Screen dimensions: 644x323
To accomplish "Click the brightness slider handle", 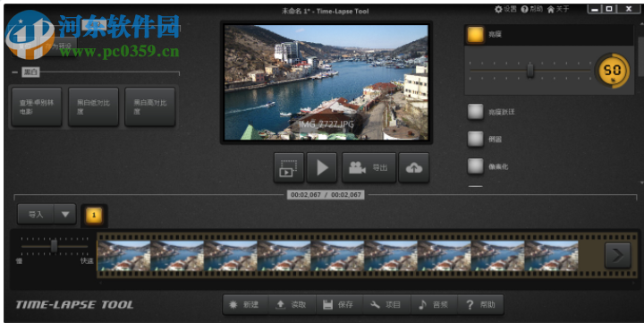I will [530, 71].
